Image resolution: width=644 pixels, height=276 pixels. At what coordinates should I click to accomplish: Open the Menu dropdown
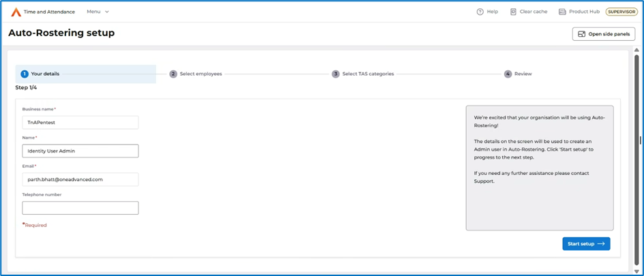coord(98,12)
